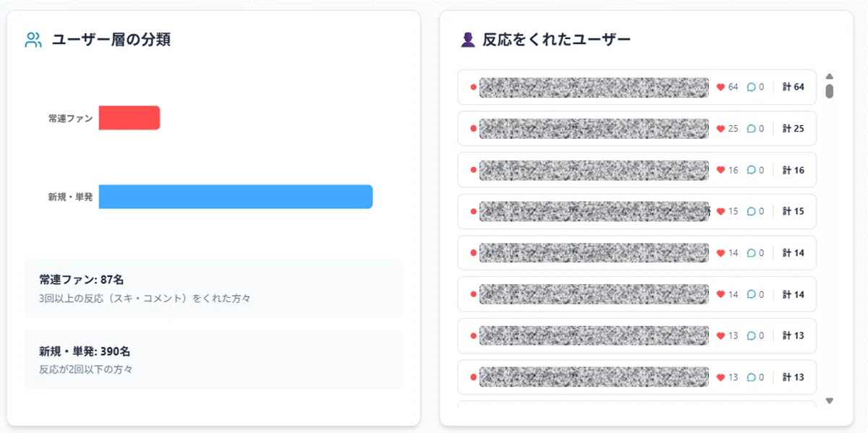
Task: Click the heart icon showing 25 likes
Action: [x=720, y=129]
